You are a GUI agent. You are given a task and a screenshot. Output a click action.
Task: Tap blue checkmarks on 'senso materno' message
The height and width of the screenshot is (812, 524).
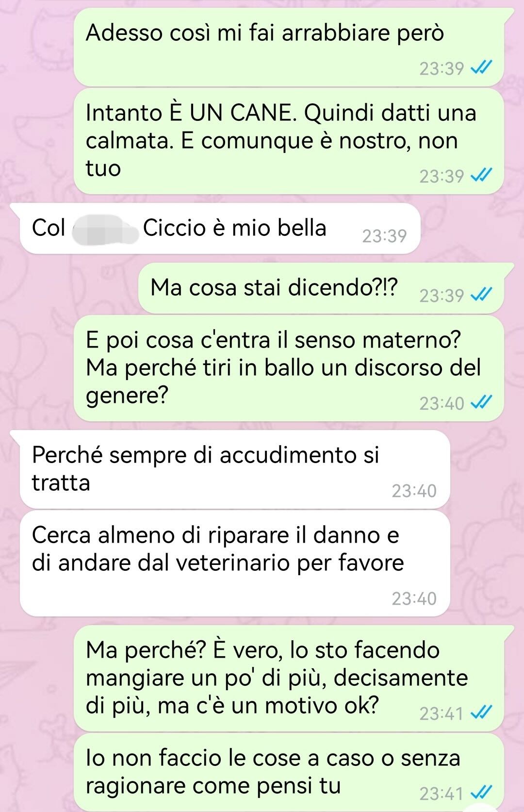tap(482, 402)
